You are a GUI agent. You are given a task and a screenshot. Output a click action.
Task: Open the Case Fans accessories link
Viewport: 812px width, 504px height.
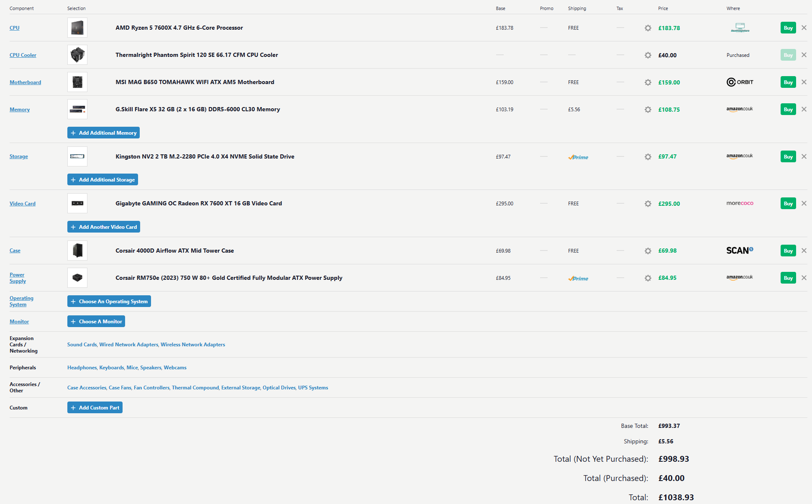[x=120, y=388]
